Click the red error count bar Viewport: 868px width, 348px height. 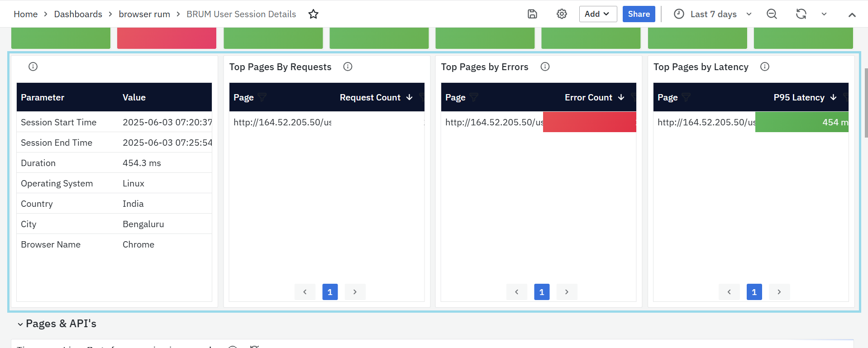click(x=589, y=122)
